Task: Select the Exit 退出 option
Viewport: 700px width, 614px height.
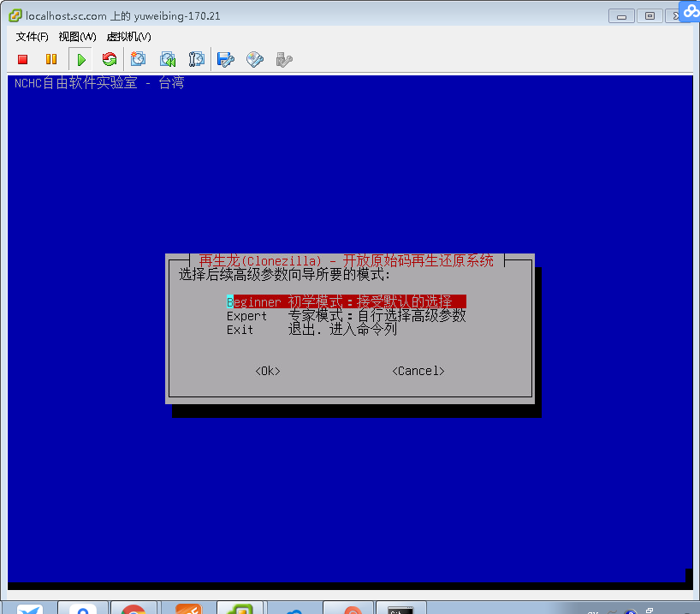Action: (x=311, y=330)
